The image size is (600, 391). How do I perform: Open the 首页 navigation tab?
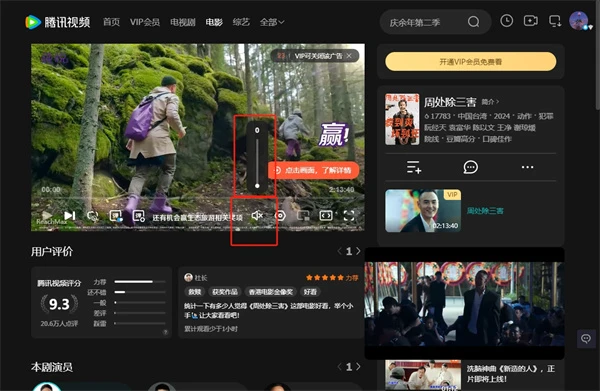pyautogui.click(x=111, y=22)
